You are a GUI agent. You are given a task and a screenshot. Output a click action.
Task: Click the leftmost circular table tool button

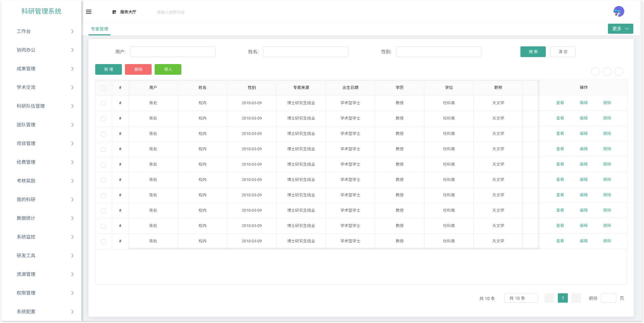[595, 71]
